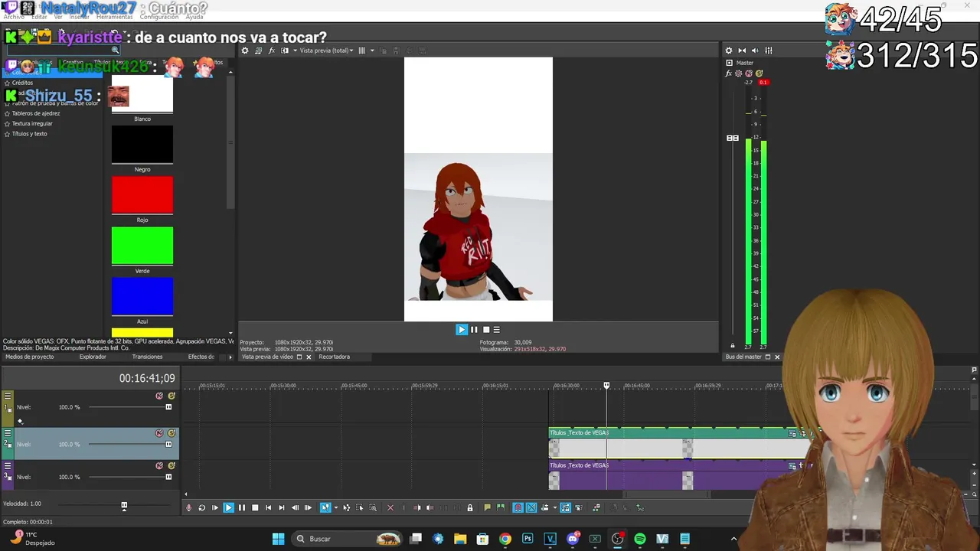
Task: Pause preview window playback
Action: click(474, 330)
